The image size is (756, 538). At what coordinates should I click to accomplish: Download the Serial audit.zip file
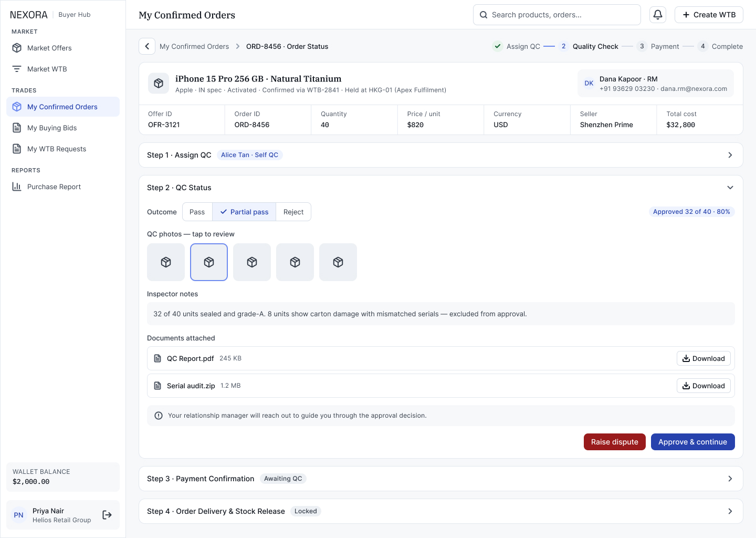[x=703, y=386]
